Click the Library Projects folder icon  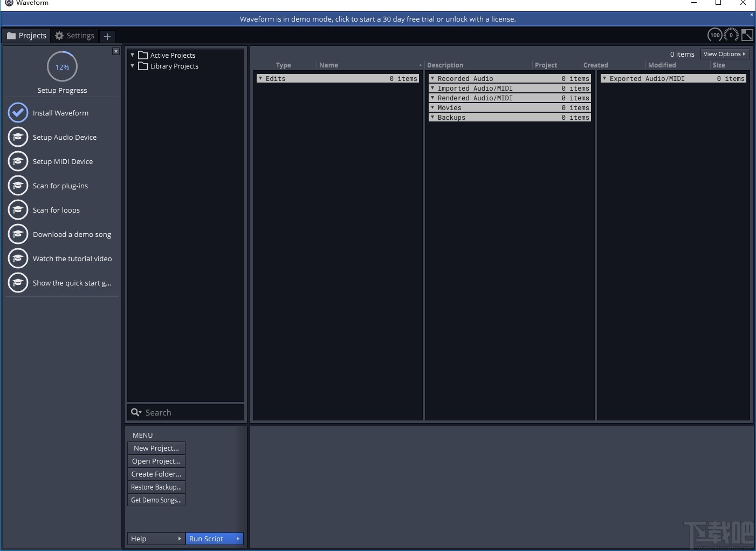(143, 66)
